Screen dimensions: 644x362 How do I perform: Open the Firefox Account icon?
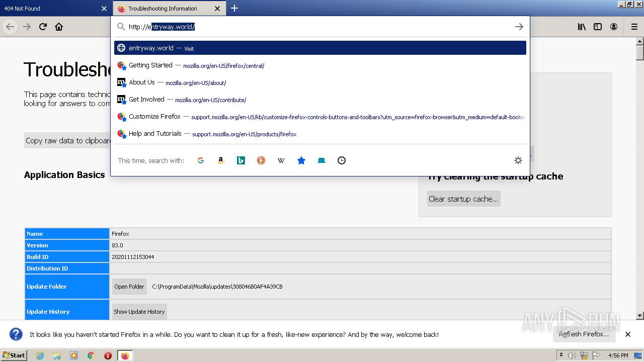pos(614,27)
